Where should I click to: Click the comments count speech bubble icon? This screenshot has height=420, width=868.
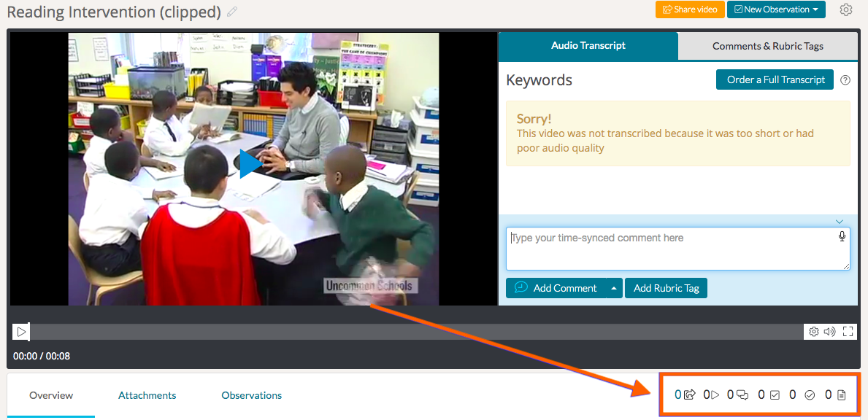[742, 395]
